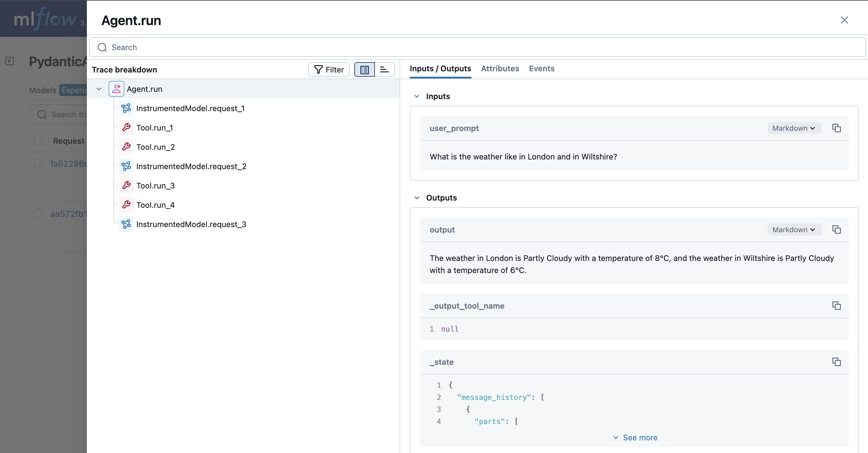Switch to the timeline view
The width and height of the screenshot is (868, 453).
pyautogui.click(x=384, y=69)
